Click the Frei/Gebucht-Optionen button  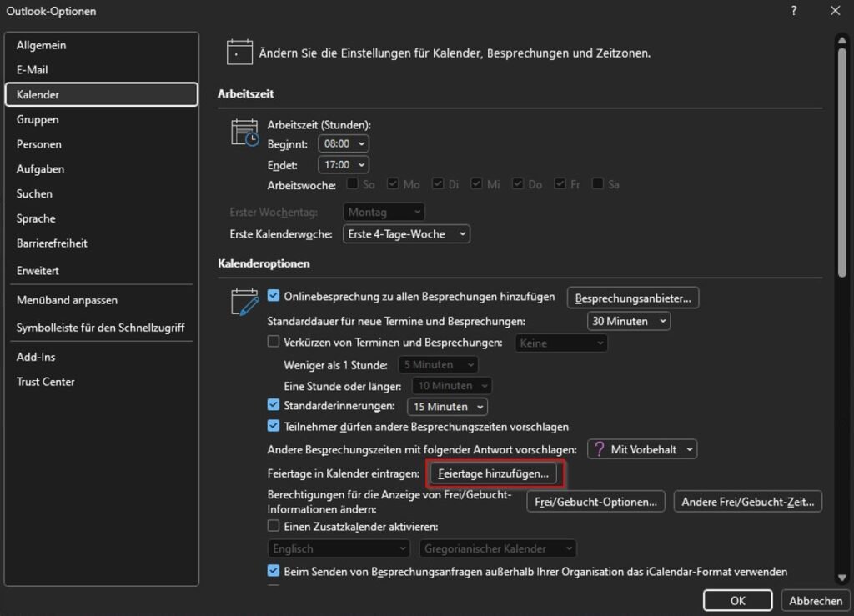tap(595, 502)
